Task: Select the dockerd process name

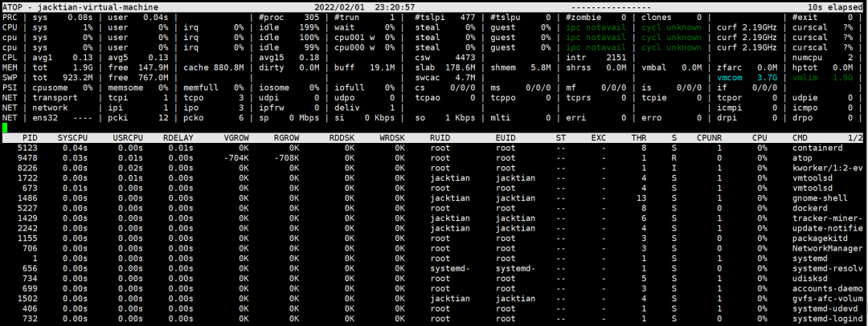Action: (810, 208)
